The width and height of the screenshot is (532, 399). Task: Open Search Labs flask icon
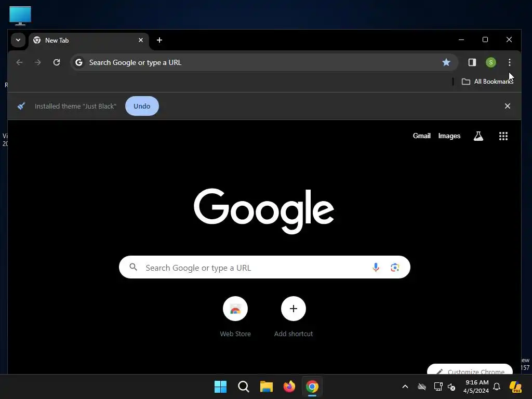[x=478, y=136]
